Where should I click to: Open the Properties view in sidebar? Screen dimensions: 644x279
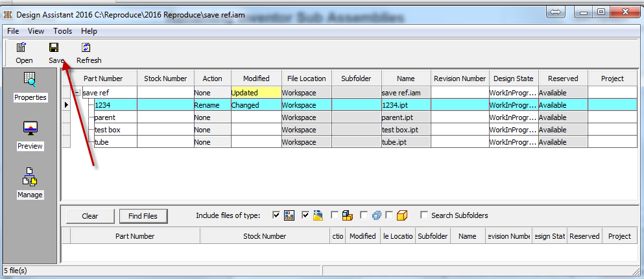click(x=30, y=87)
